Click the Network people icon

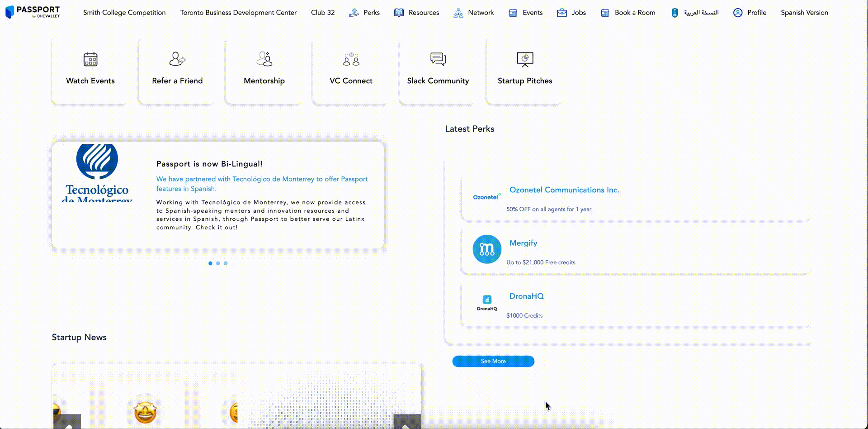coord(458,13)
